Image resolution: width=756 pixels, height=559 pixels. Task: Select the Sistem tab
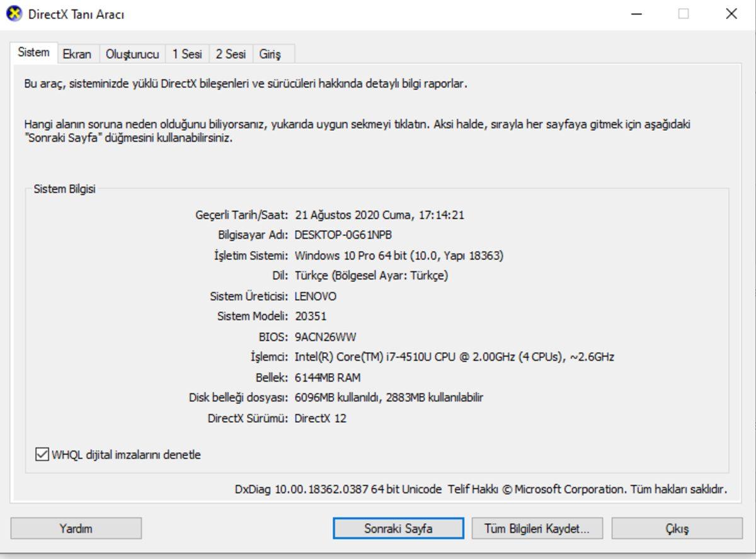(x=34, y=53)
